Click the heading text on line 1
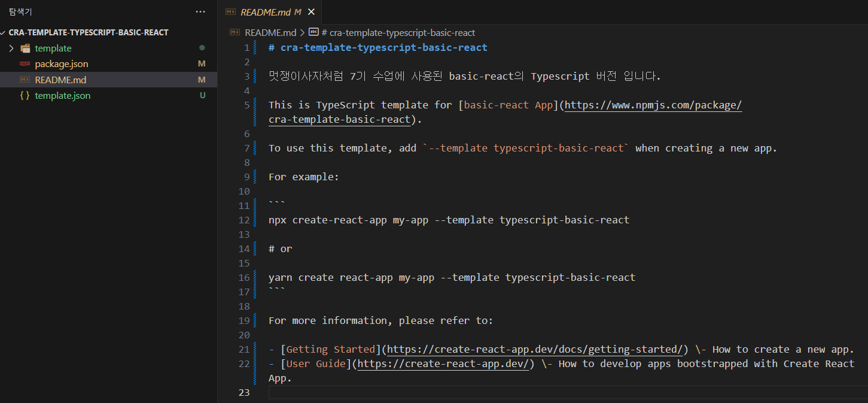868x403 pixels. (378, 47)
